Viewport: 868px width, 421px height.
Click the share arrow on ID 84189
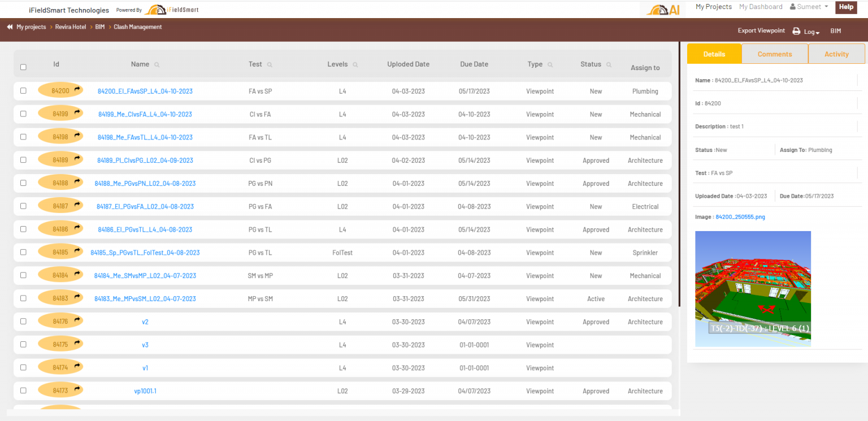pos(77,159)
